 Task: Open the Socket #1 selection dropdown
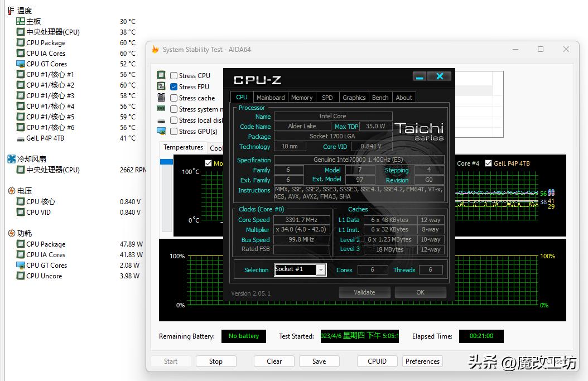(321, 270)
